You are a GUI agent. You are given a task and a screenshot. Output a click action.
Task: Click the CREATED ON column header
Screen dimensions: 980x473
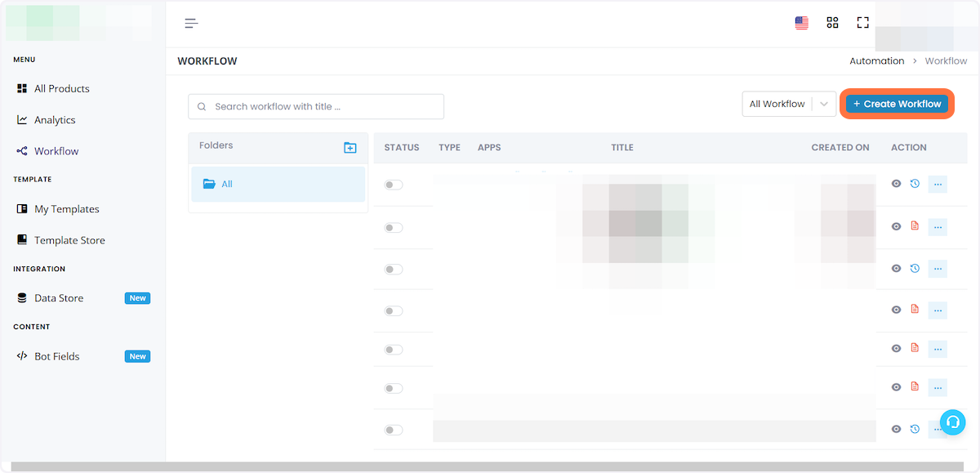(x=840, y=148)
